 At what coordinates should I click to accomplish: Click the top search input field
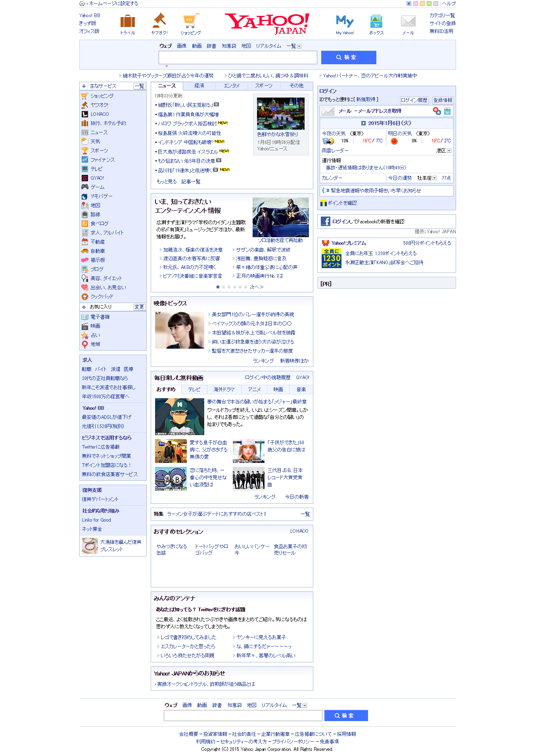pyautogui.click(x=238, y=58)
